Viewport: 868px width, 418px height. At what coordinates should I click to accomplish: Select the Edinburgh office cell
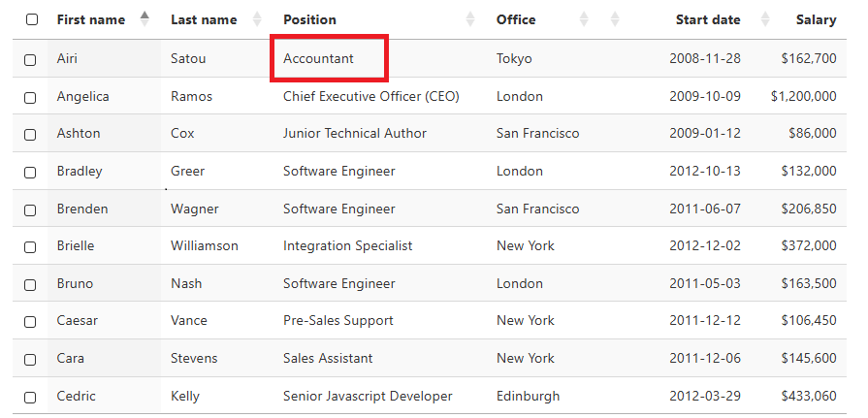click(x=528, y=396)
